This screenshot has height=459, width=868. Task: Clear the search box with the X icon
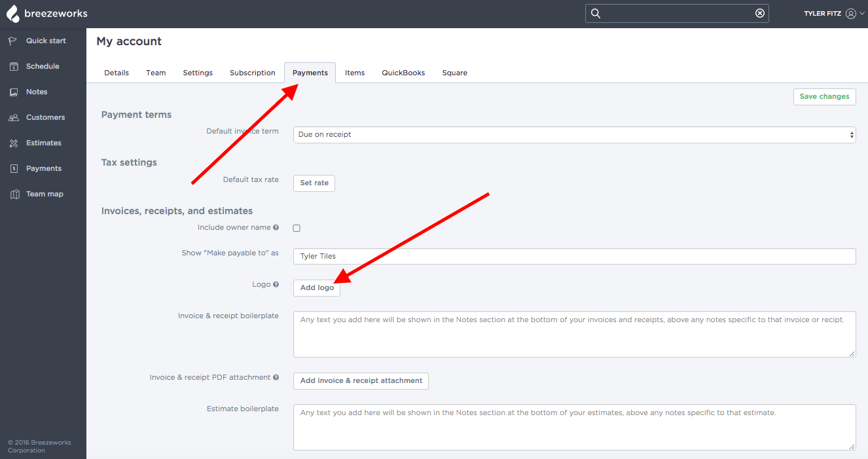760,13
